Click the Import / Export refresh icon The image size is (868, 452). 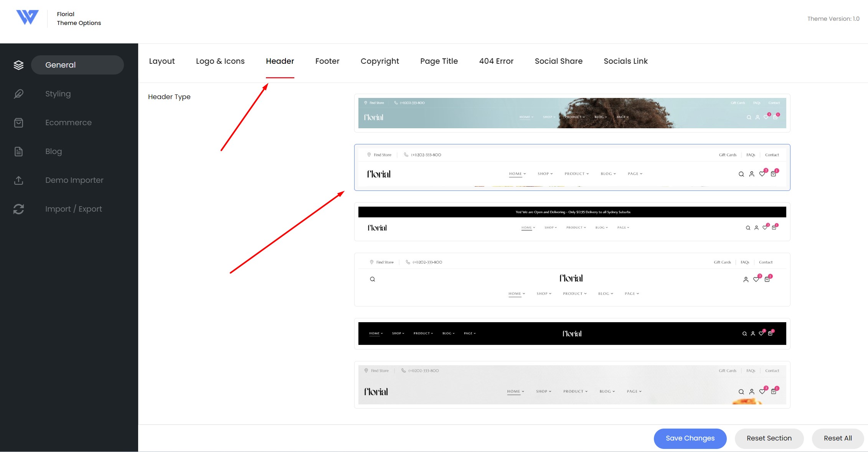coord(18,209)
